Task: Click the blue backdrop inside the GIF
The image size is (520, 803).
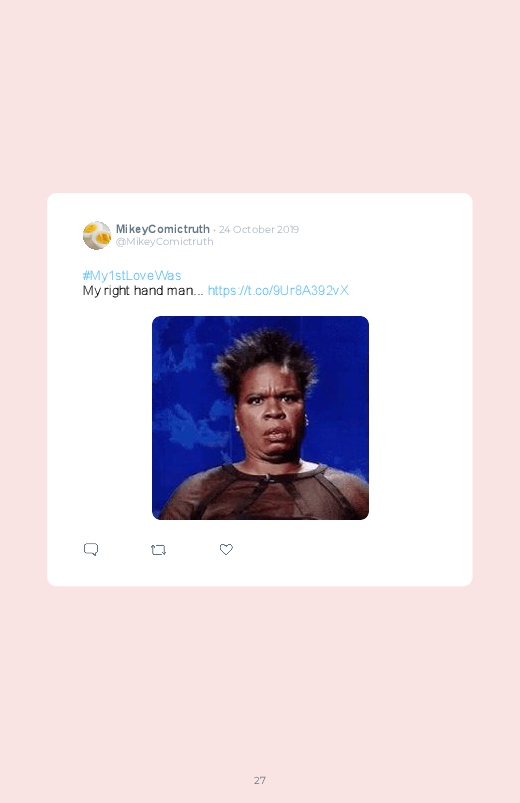Action: point(184,389)
